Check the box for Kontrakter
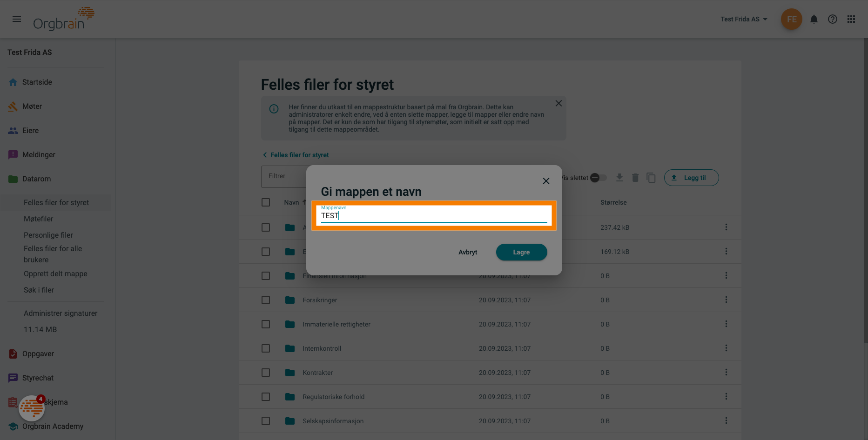The width and height of the screenshot is (868, 440). point(266,373)
